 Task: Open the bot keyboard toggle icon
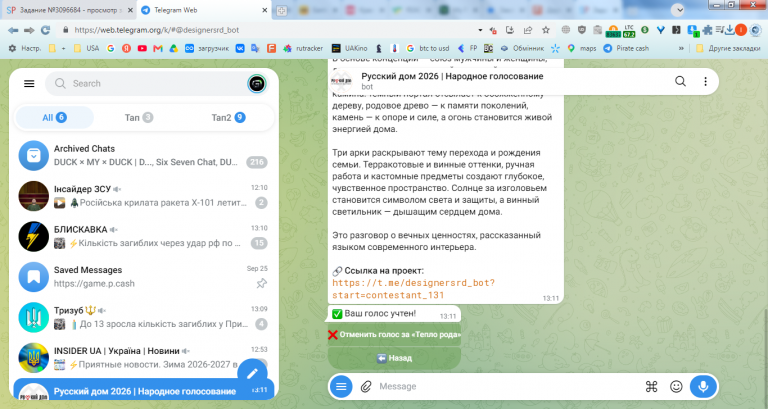point(651,386)
